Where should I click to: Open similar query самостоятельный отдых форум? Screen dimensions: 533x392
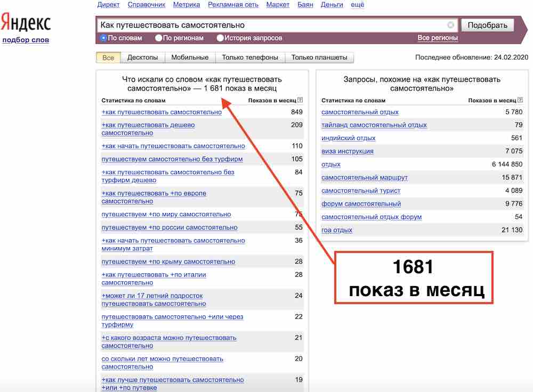pos(372,217)
